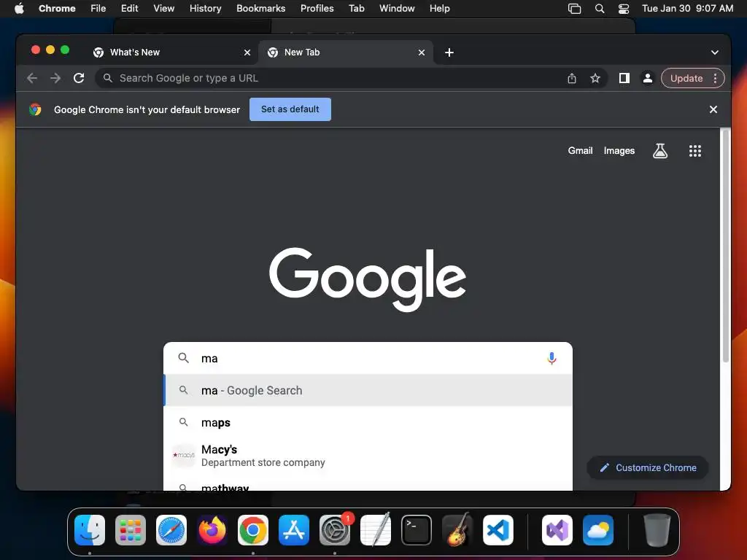
Task: Dismiss the default browser notification bar
Action: [x=713, y=109]
